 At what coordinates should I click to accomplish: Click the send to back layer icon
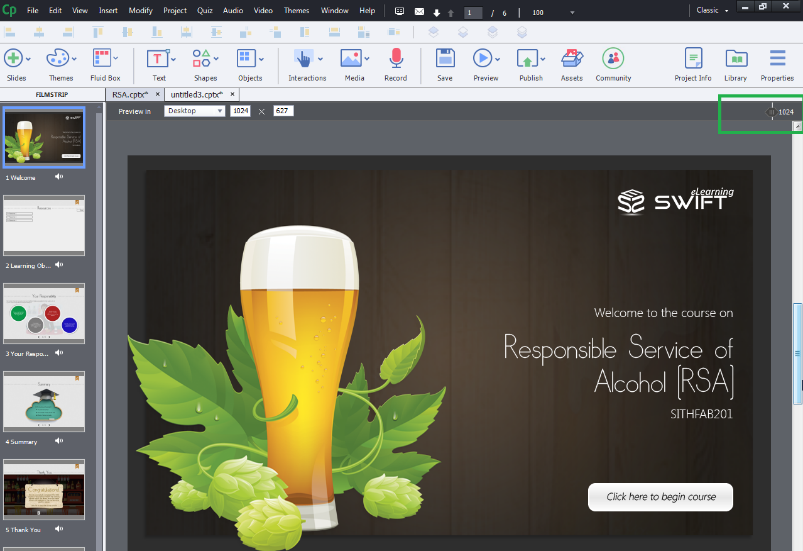click(x=522, y=33)
